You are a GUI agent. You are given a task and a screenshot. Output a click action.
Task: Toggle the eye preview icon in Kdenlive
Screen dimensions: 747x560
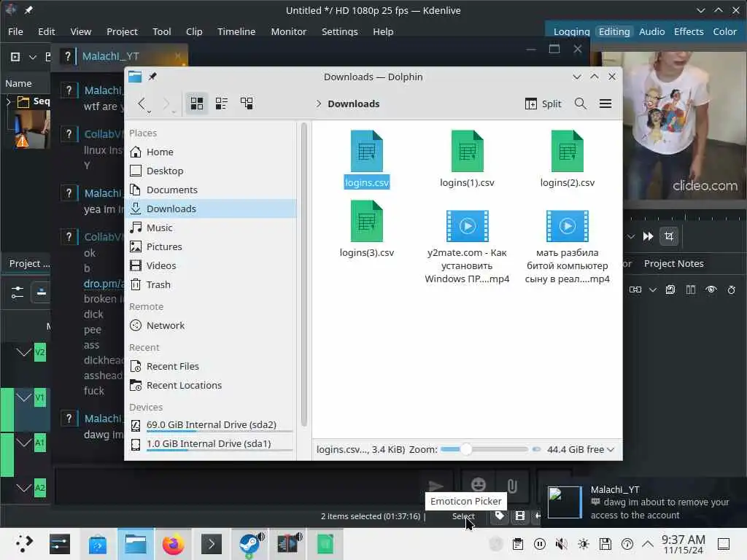[711, 289]
